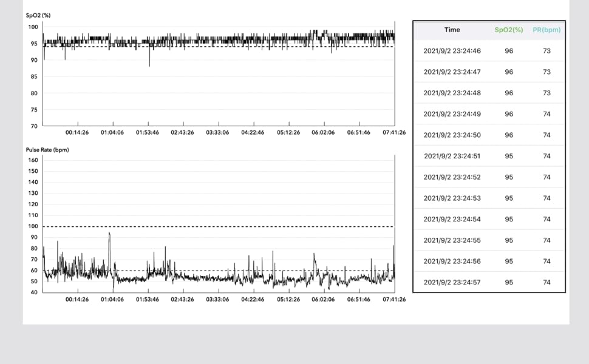The image size is (589, 364).
Task: Click SpO2 value 95 in the 23:24:57 row
Action: click(509, 282)
